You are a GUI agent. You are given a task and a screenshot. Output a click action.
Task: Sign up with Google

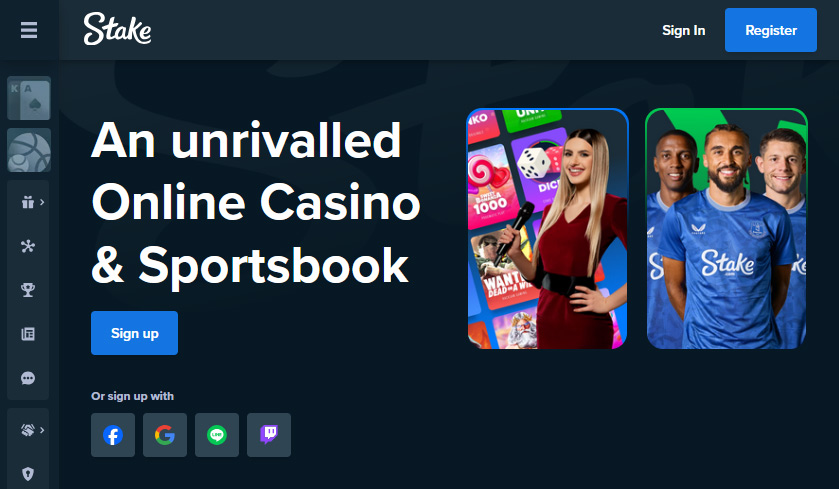[x=165, y=435]
